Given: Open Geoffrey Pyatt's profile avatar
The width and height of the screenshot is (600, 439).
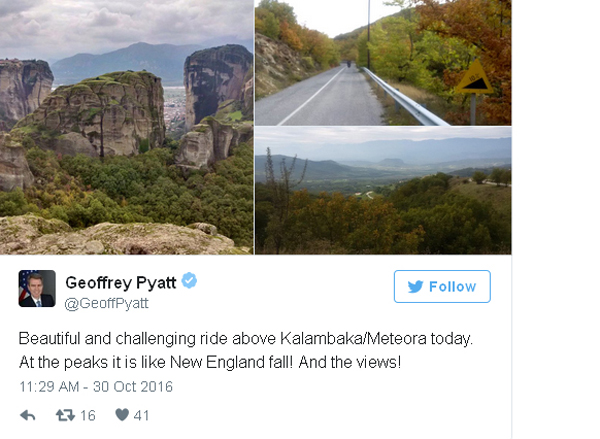Looking at the screenshot, I should [x=37, y=288].
